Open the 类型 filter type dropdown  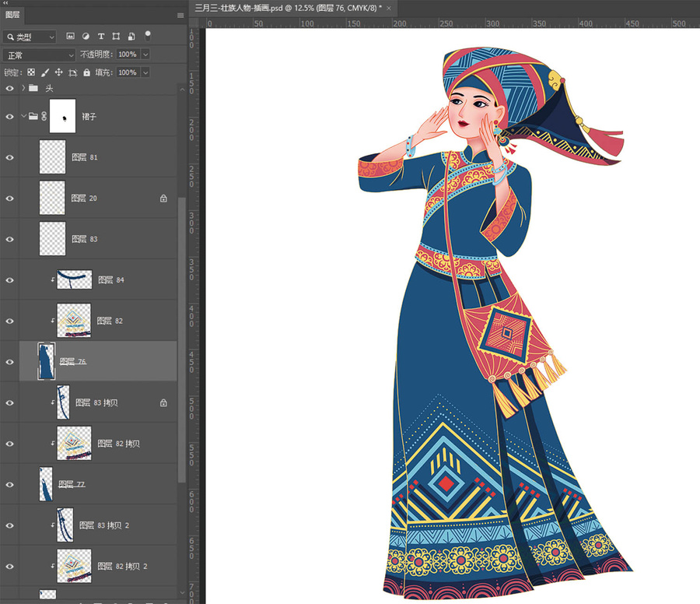pos(30,37)
